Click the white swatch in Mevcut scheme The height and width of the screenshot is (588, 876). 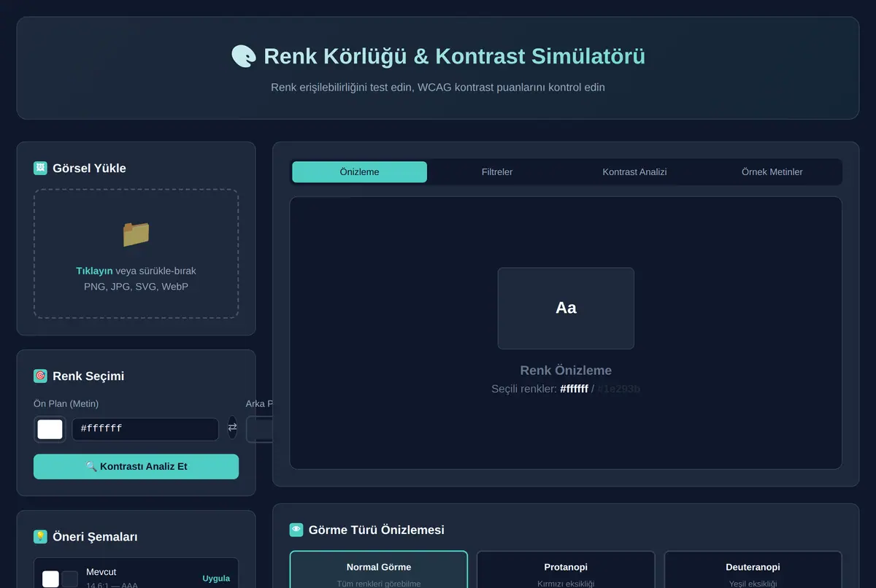(x=50, y=579)
